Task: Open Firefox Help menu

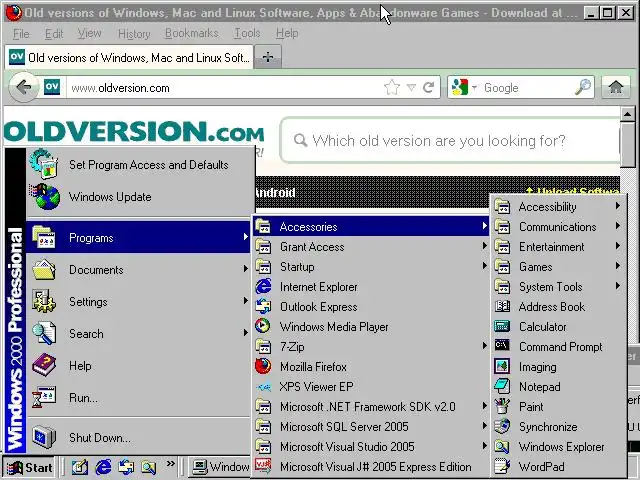Action: (x=287, y=33)
